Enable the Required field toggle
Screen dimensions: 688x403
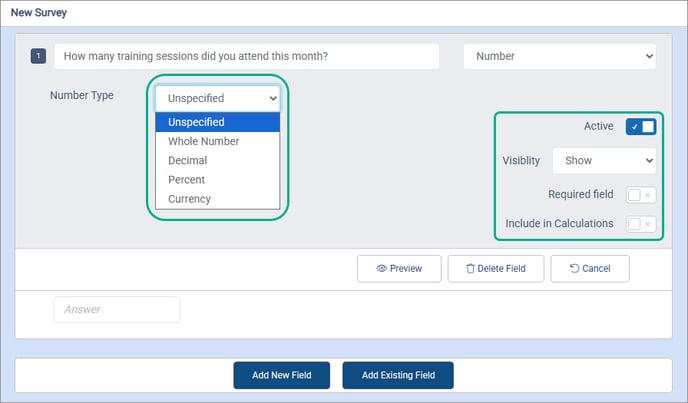coord(640,195)
